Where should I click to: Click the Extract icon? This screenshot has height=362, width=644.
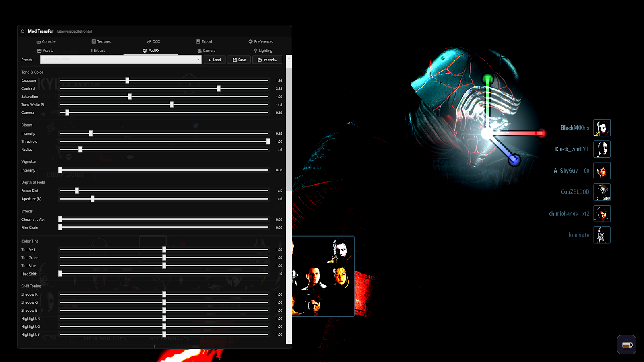point(92,51)
